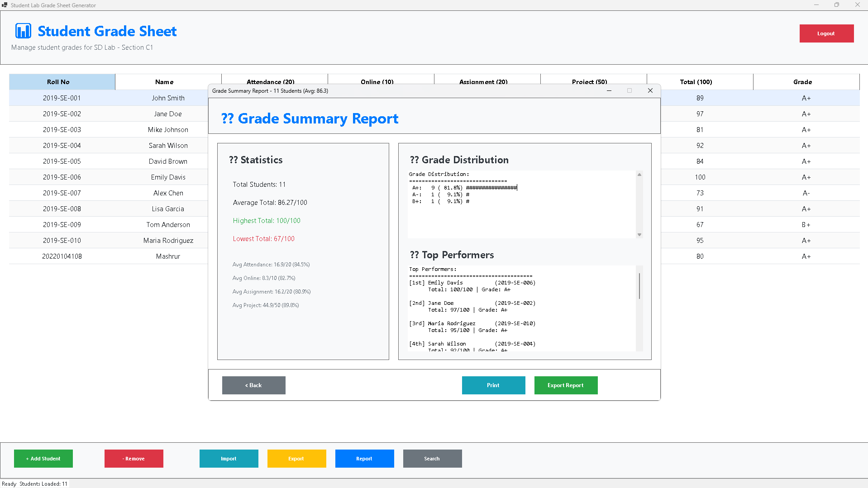
Task: Click the B+ grade cell
Action: click(806, 224)
